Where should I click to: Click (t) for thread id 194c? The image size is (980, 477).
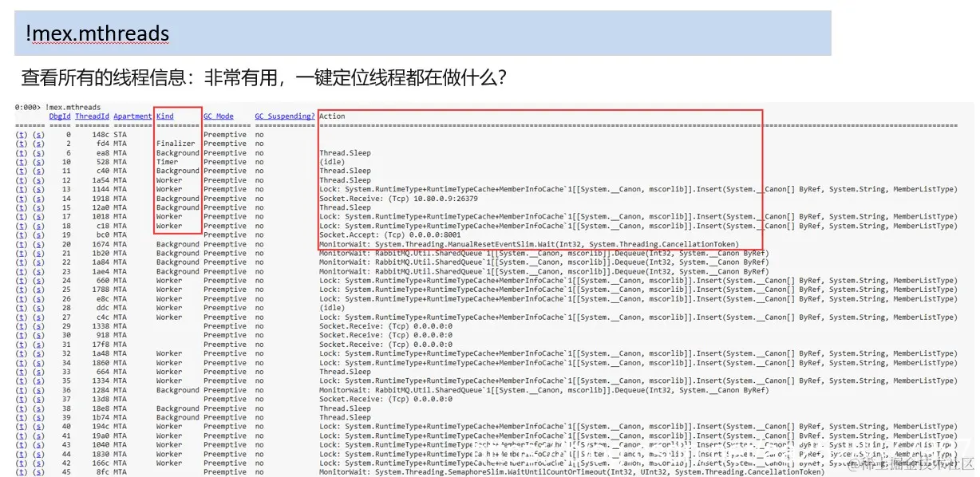[22, 427]
